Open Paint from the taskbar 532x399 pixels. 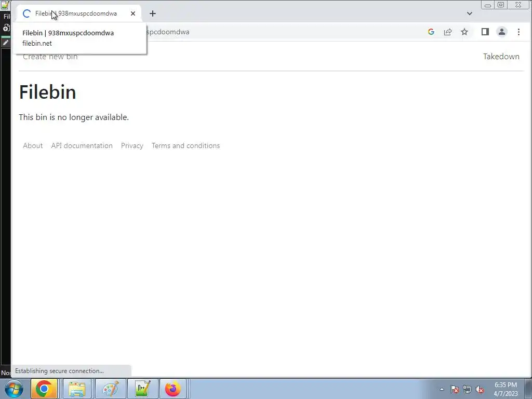click(111, 389)
